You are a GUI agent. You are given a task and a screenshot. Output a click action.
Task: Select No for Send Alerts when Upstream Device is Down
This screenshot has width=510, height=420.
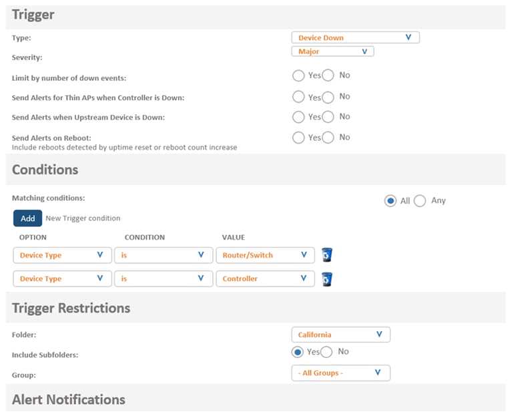tap(328, 117)
